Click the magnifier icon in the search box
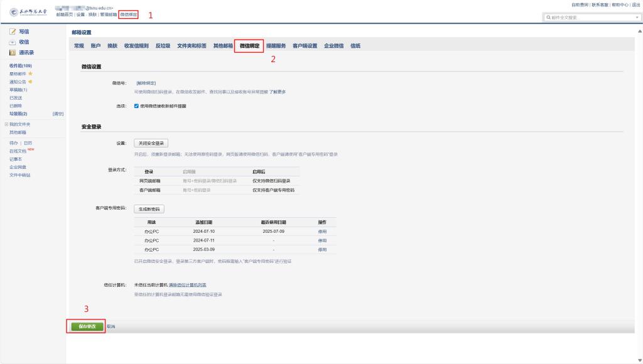This screenshot has width=643, height=364. click(548, 18)
